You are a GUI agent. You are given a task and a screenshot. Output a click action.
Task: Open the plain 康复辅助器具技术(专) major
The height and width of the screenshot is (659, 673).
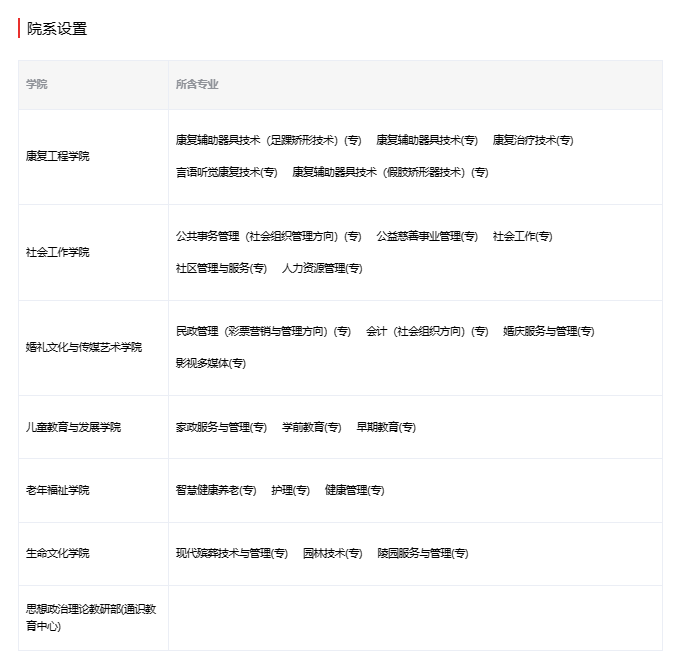[x=427, y=140]
